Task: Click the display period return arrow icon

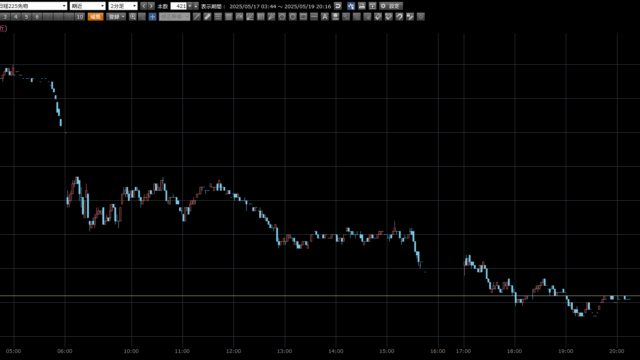Action: click(338, 6)
